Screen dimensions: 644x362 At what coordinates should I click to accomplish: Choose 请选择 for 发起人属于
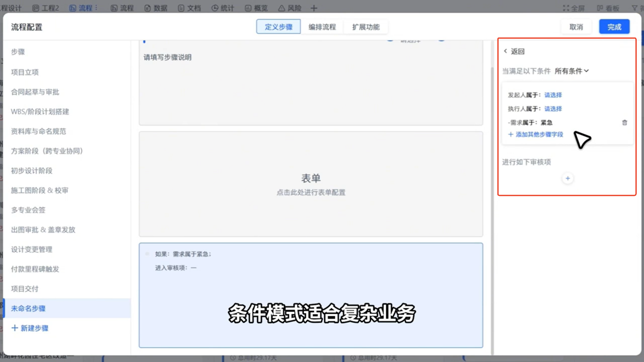(553, 95)
